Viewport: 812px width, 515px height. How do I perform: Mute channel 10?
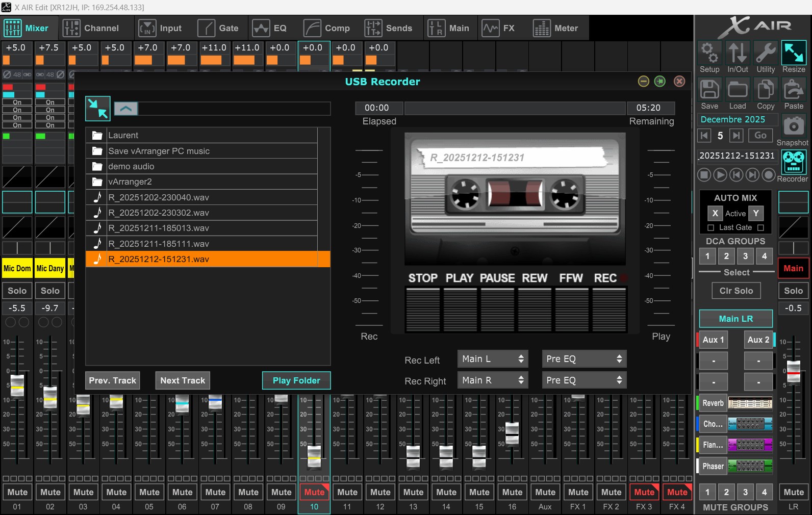click(314, 492)
